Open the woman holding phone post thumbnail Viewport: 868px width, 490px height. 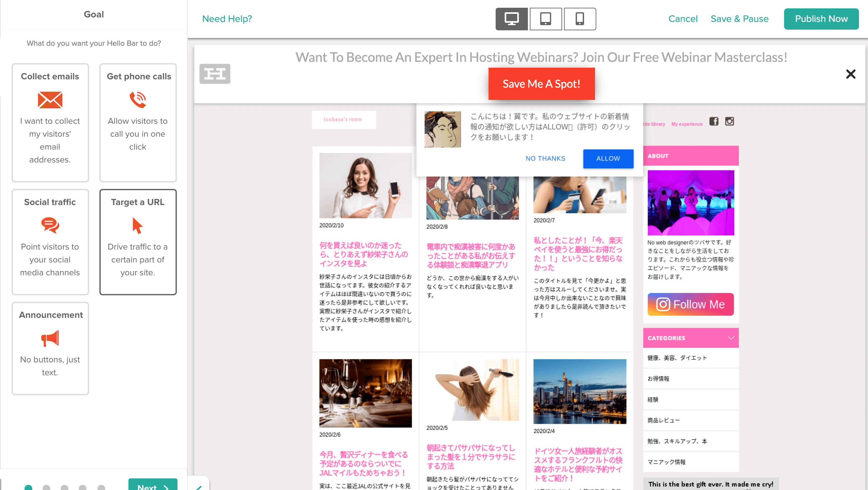tap(365, 185)
